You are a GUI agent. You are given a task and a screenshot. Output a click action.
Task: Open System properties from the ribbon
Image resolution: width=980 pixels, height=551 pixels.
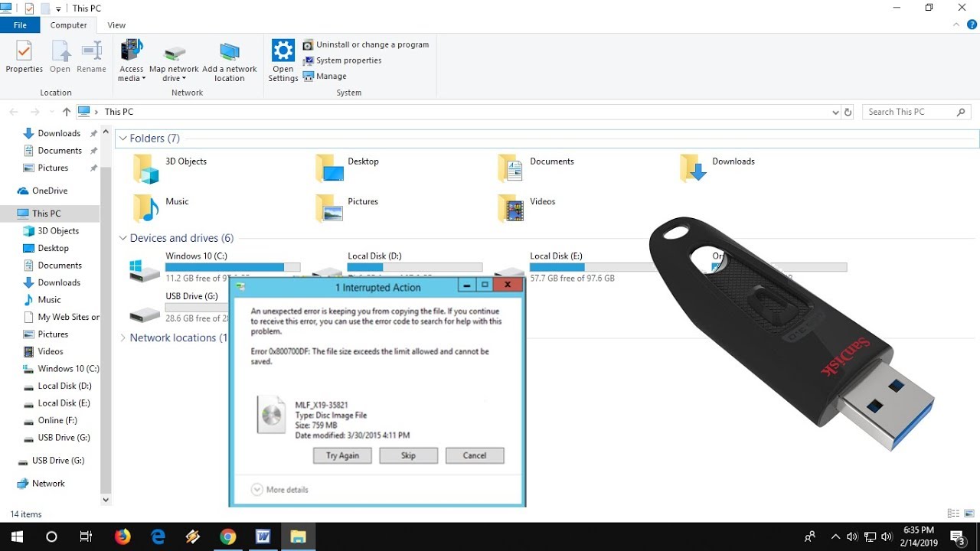[342, 60]
